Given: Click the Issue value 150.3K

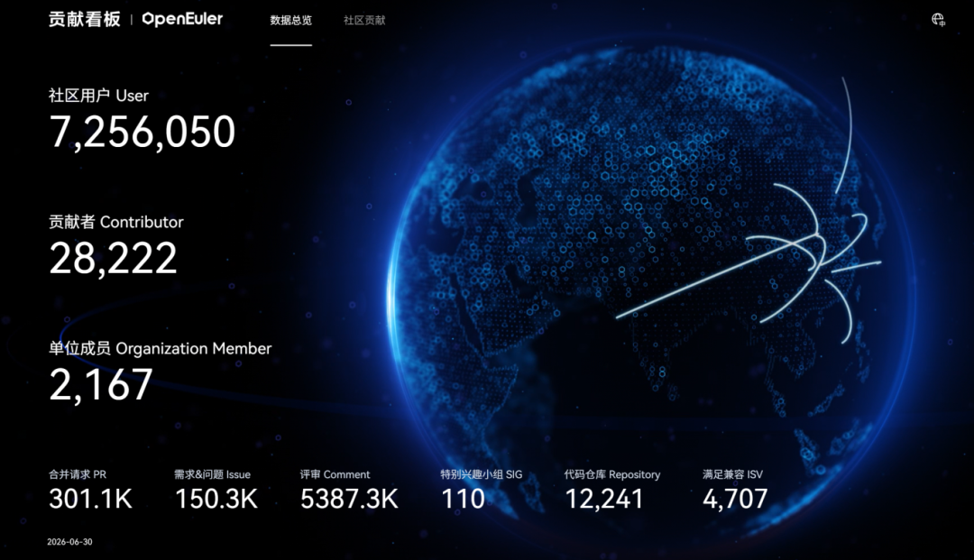Looking at the screenshot, I should click(x=216, y=500).
